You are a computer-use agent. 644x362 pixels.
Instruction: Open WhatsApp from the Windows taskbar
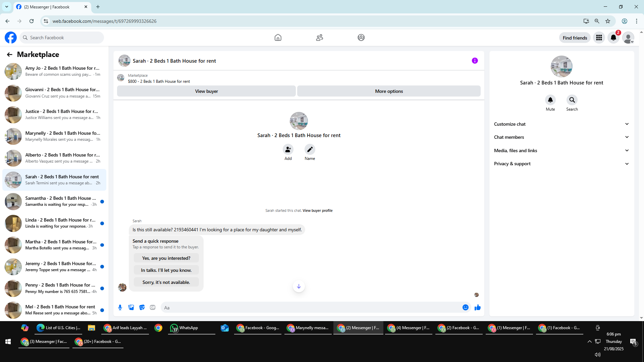[188, 328]
